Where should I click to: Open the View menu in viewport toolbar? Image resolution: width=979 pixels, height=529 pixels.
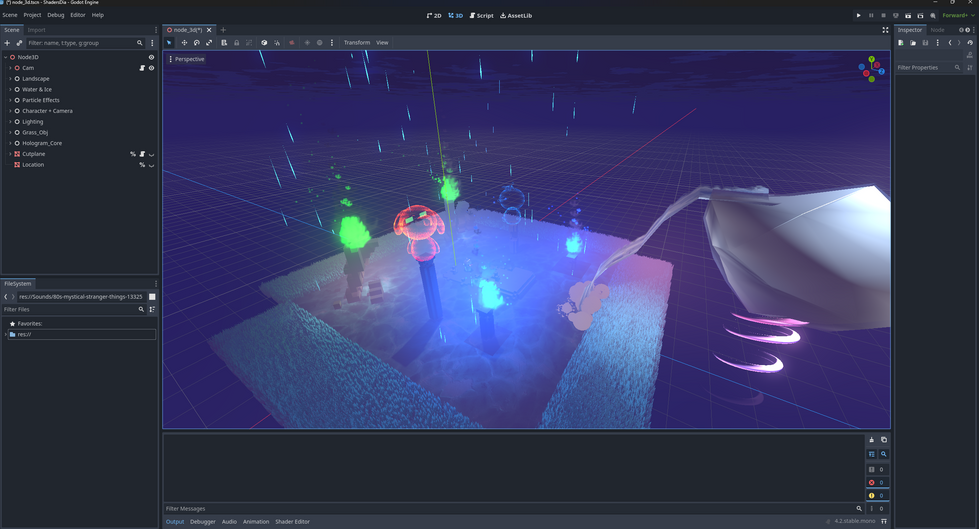click(x=382, y=42)
